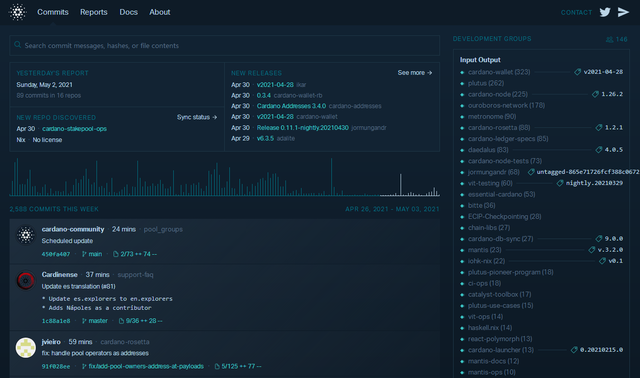This screenshot has width=640, height=378.
Task: Click file icon next to 2/73
Action: pos(116,254)
